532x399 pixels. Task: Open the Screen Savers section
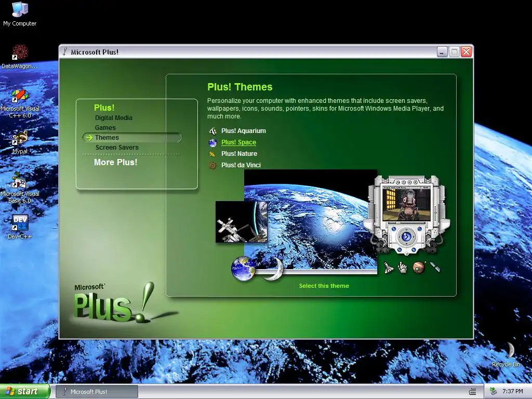117,147
